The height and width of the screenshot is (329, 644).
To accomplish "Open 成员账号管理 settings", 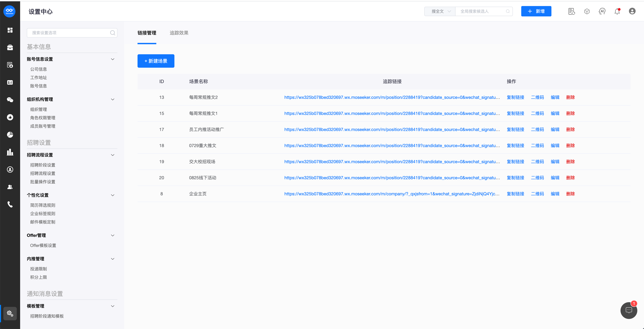I will click(x=43, y=126).
